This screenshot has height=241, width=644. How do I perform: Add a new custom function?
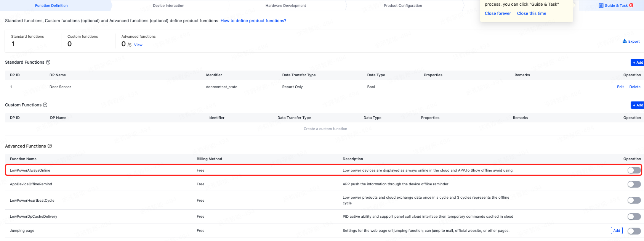(638, 105)
